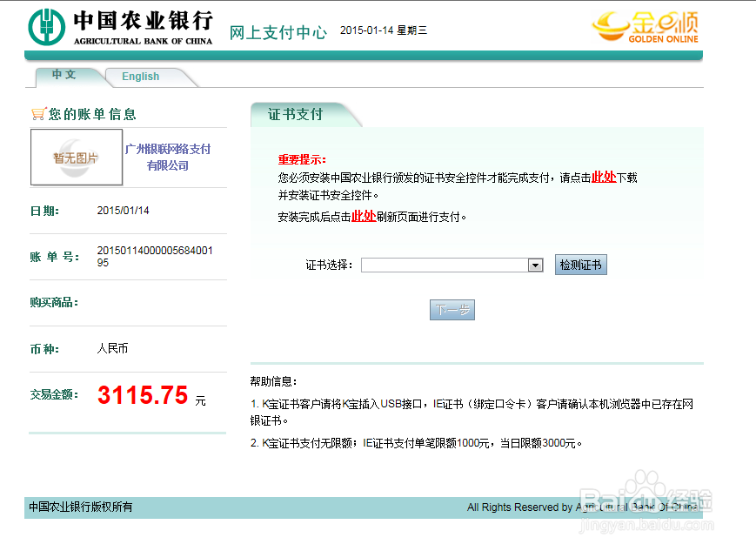The image size is (756, 551).
Task: Click the Agricultural Bank of China logo
Action: tap(121, 28)
